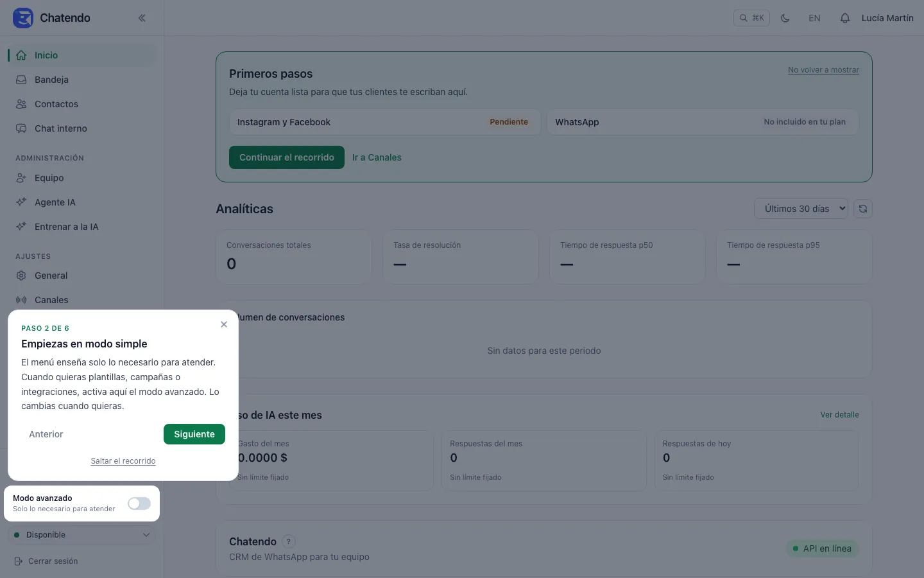Click Conversaciones totales card
This screenshot has height=578, width=924.
294,257
